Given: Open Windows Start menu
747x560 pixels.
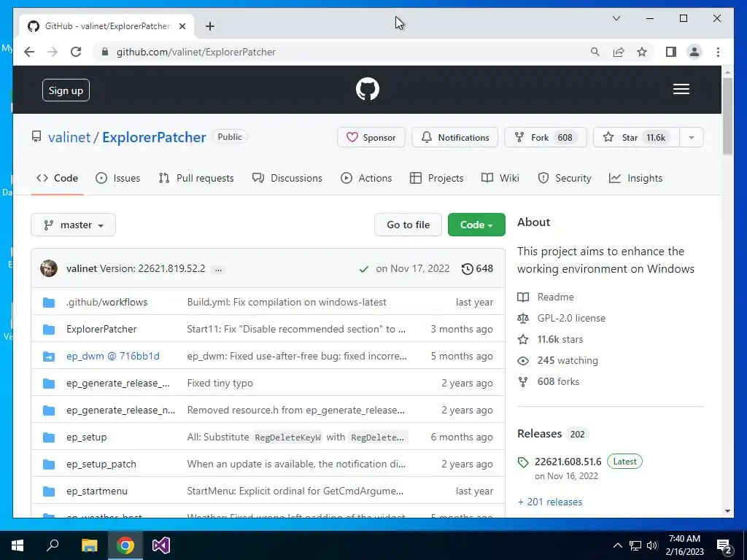Looking at the screenshot, I should point(18,545).
